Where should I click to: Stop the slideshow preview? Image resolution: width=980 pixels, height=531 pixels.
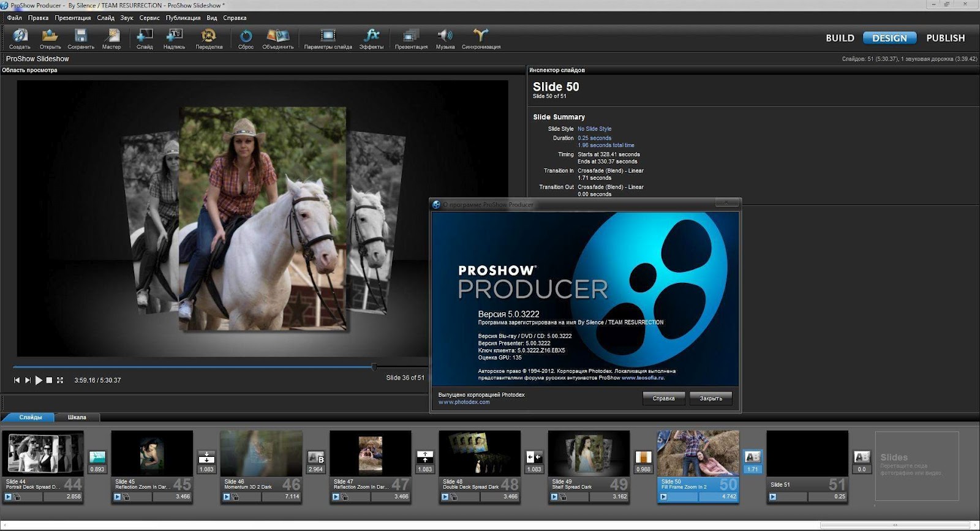tap(50, 380)
